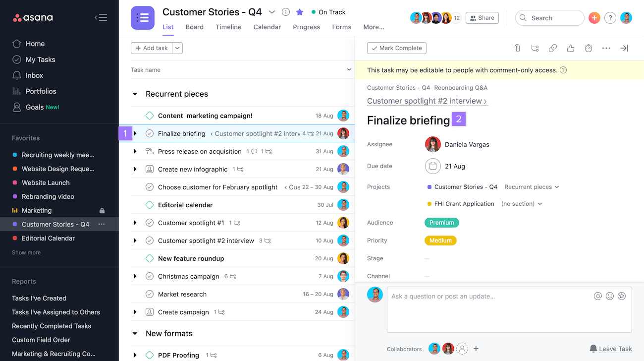Close the task details pane arrow icon
The image size is (644, 361).
624,48
